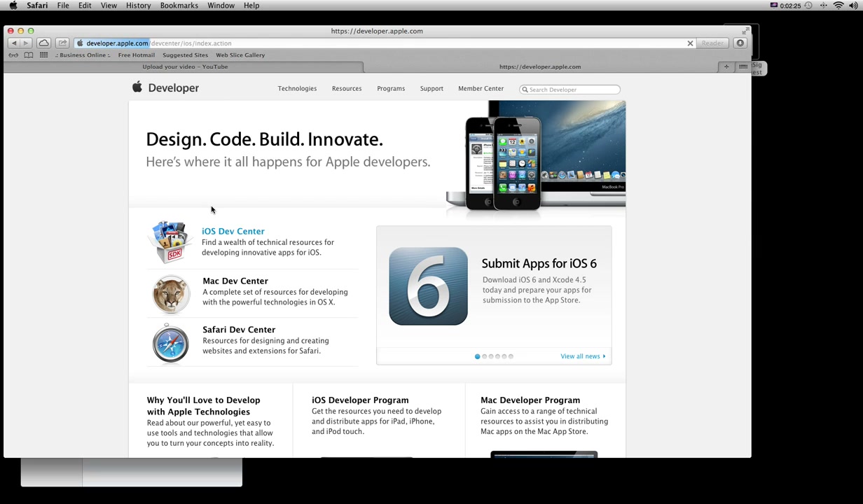Screen dimensions: 863x504
Task: Open the Reading List glasses icon
Action: tap(13, 55)
